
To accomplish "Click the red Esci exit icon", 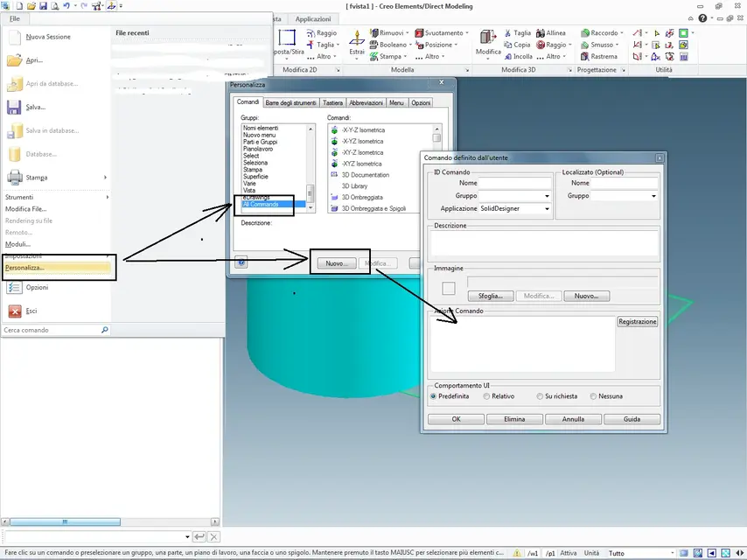I will pyautogui.click(x=14, y=311).
